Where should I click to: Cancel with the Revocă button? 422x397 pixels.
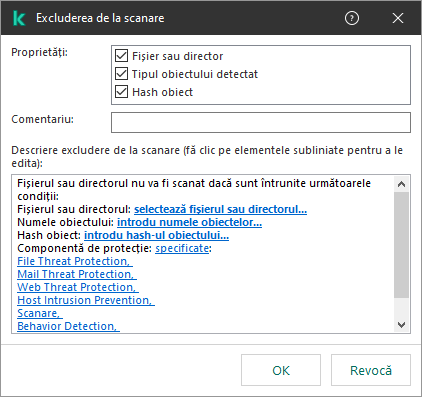371,370
